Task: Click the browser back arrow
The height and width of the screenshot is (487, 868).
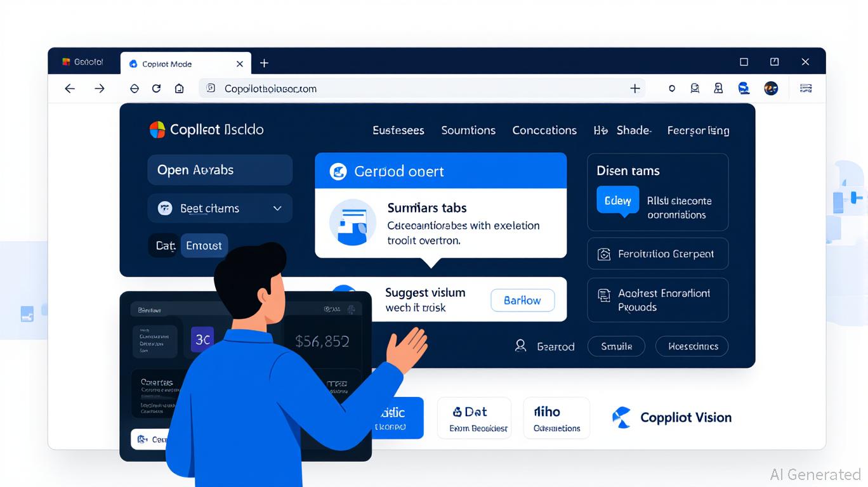Action: click(70, 89)
